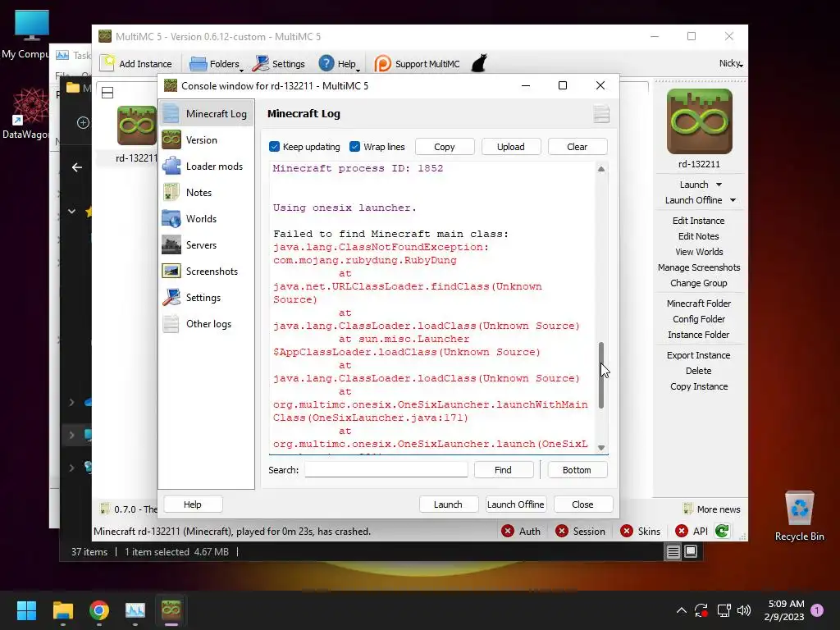Image resolution: width=840 pixels, height=630 pixels.
Task: Click Export Instance in right panel
Action: click(x=699, y=355)
